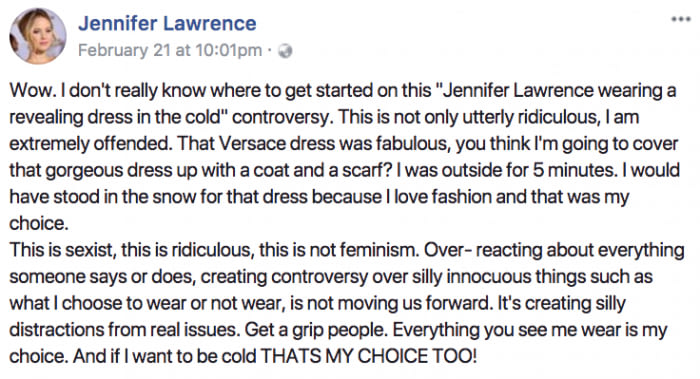
Task: Click the globe public-privacy icon
Action: click(x=285, y=51)
